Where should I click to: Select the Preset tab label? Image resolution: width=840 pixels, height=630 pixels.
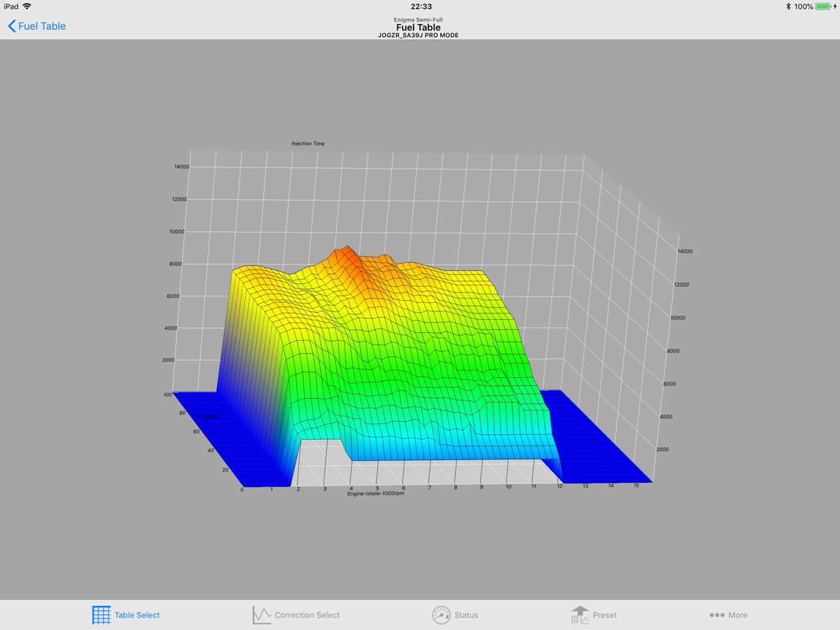pos(605,615)
